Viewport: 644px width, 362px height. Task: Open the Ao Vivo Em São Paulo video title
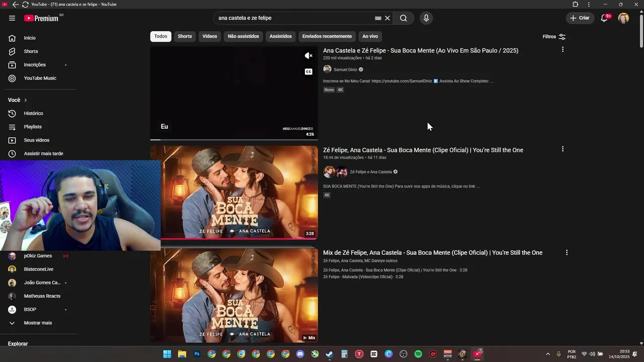421,50
